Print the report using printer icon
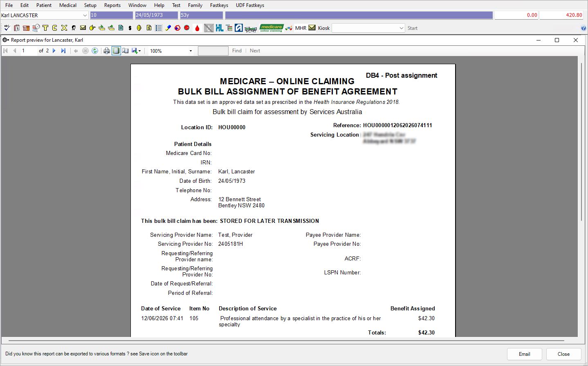 pyautogui.click(x=107, y=51)
